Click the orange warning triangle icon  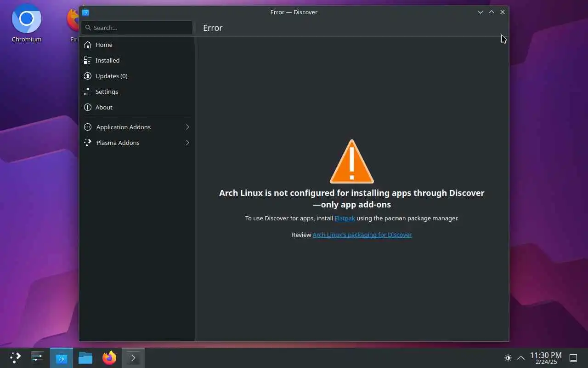pyautogui.click(x=352, y=161)
